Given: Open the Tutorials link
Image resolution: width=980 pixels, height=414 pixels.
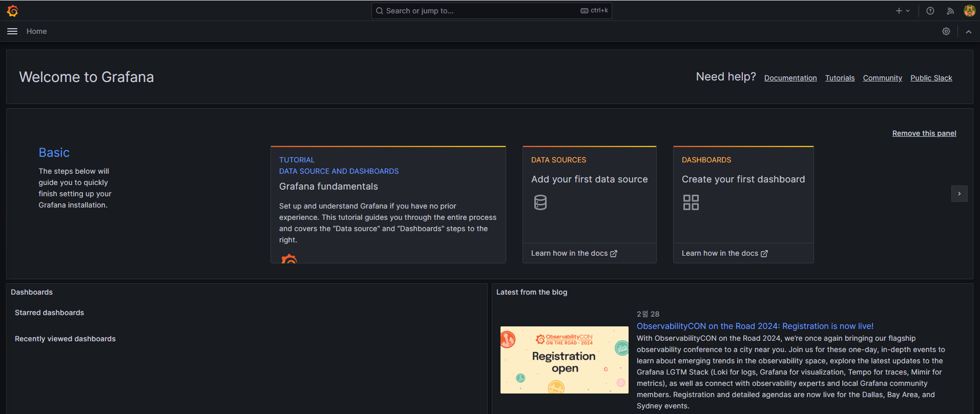Looking at the screenshot, I should [840, 78].
